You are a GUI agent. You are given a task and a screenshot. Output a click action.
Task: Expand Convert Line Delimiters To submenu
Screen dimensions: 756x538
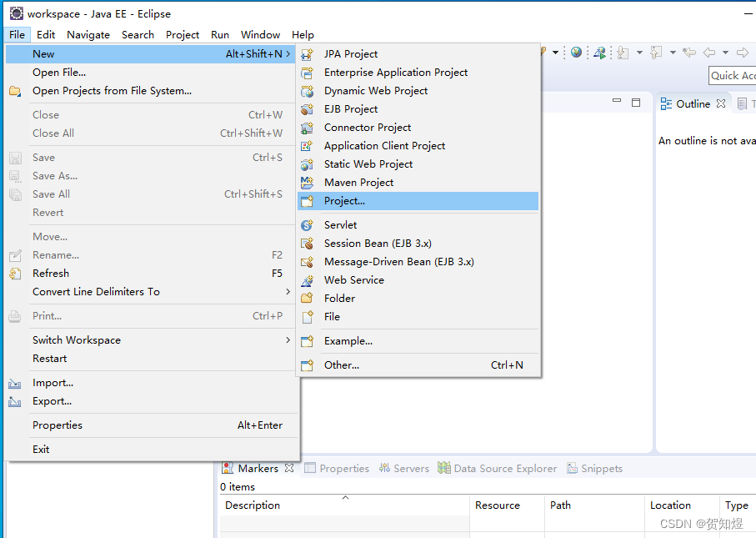(x=288, y=291)
